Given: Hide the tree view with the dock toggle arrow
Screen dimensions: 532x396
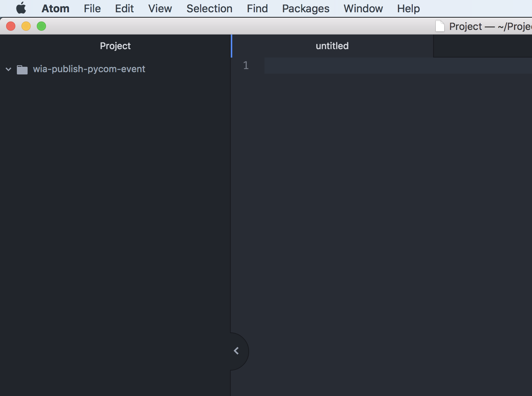Looking at the screenshot, I should pyautogui.click(x=237, y=351).
